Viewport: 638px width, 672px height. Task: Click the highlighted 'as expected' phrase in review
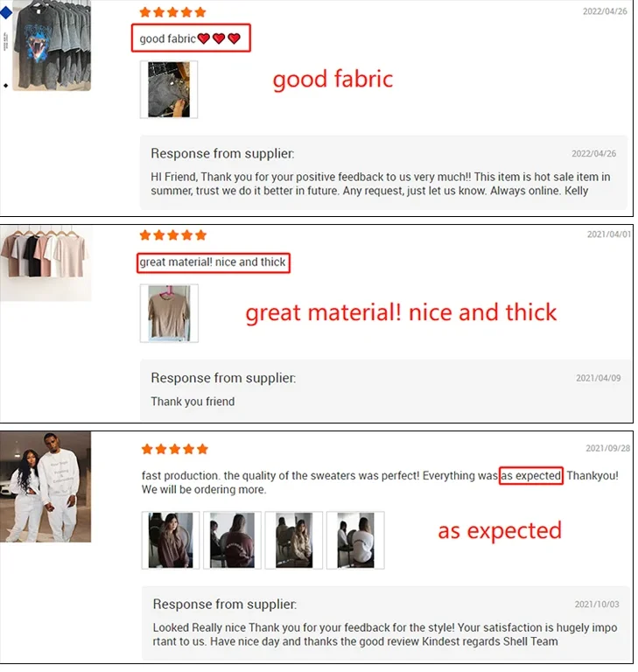[x=531, y=475]
